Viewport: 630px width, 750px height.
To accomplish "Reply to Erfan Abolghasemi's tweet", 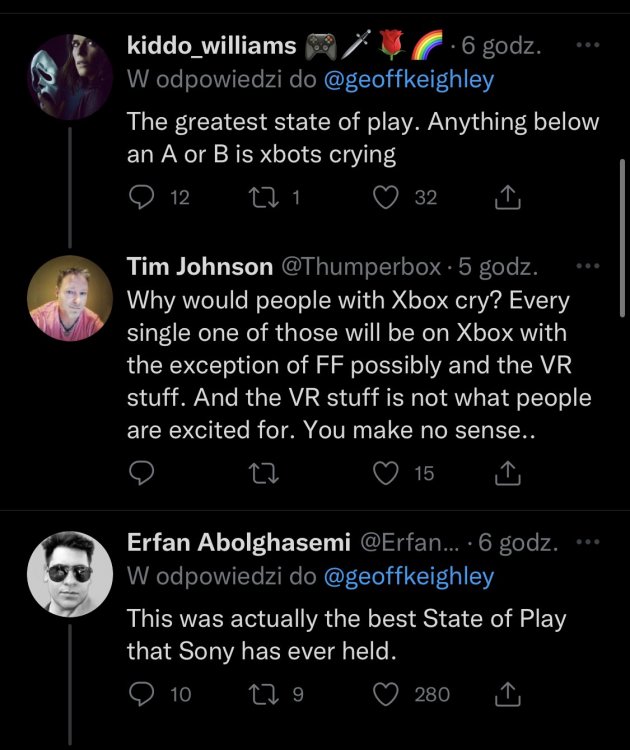I will tap(145, 693).
